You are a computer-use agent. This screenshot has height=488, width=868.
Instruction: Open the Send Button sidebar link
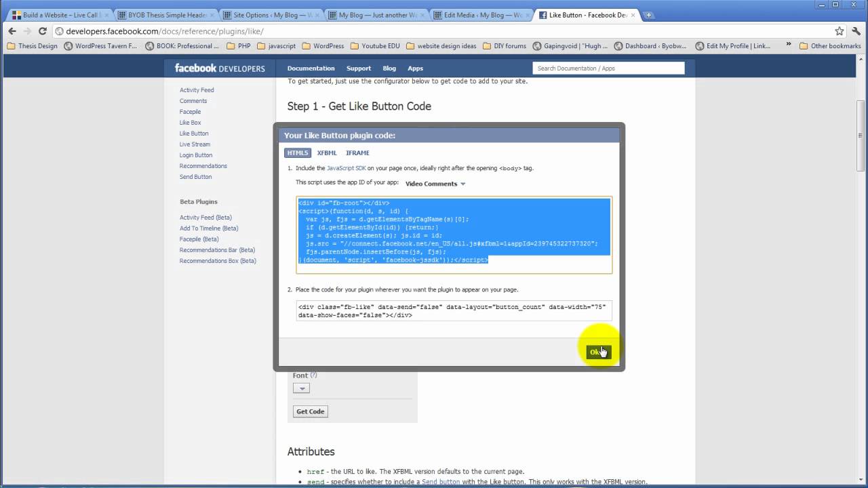click(x=195, y=177)
